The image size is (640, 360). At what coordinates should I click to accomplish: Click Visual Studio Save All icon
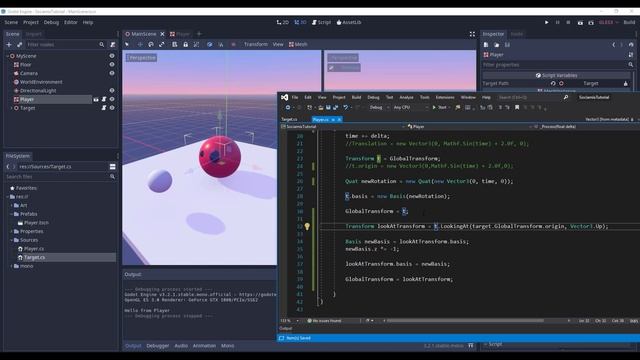point(336,107)
